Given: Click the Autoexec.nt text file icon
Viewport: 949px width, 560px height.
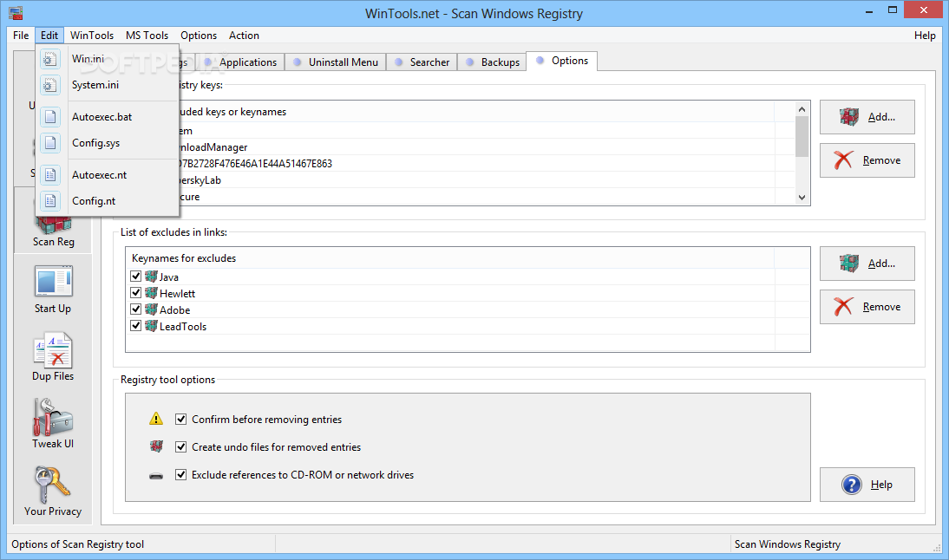Looking at the screenshot, I should tap(50, 175).
